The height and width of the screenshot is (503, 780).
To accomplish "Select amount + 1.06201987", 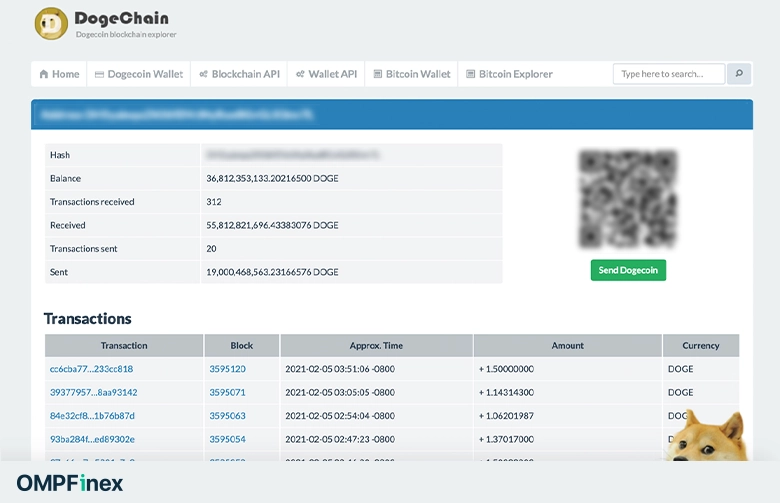I will [x=506, y=416].
